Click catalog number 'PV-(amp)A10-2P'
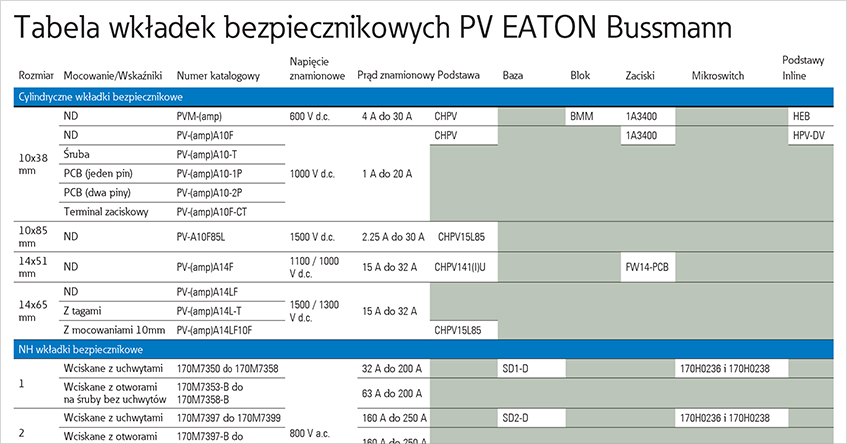 [x=209, y=193]
